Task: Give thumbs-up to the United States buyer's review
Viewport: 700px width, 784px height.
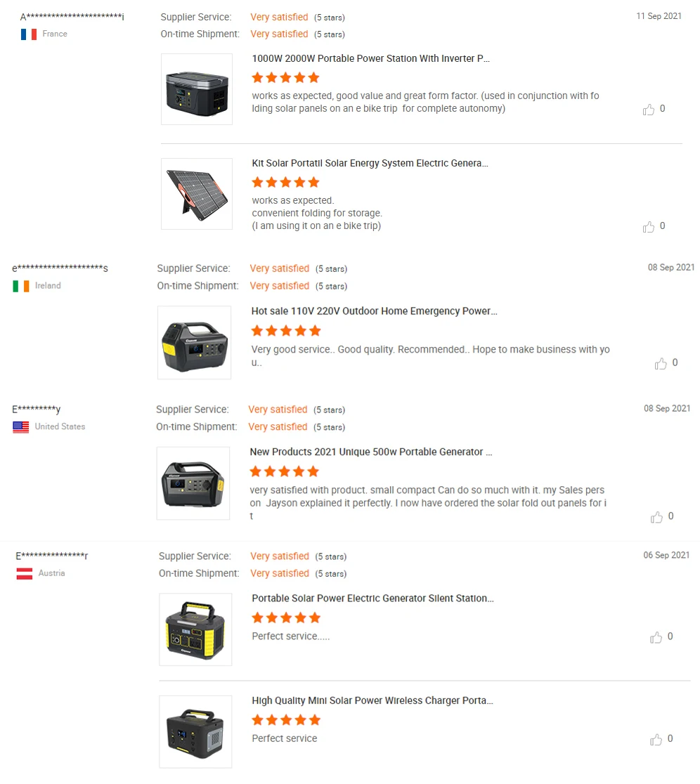Action: pos(656,517)
